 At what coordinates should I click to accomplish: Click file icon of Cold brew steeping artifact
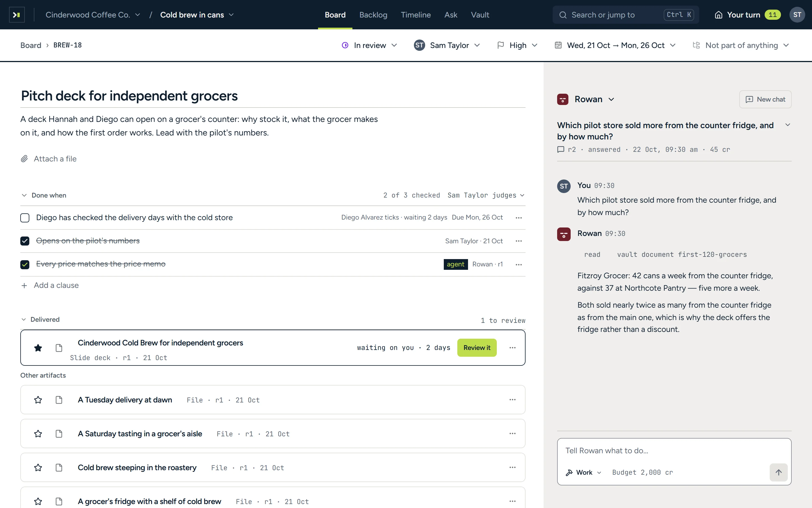59,468
